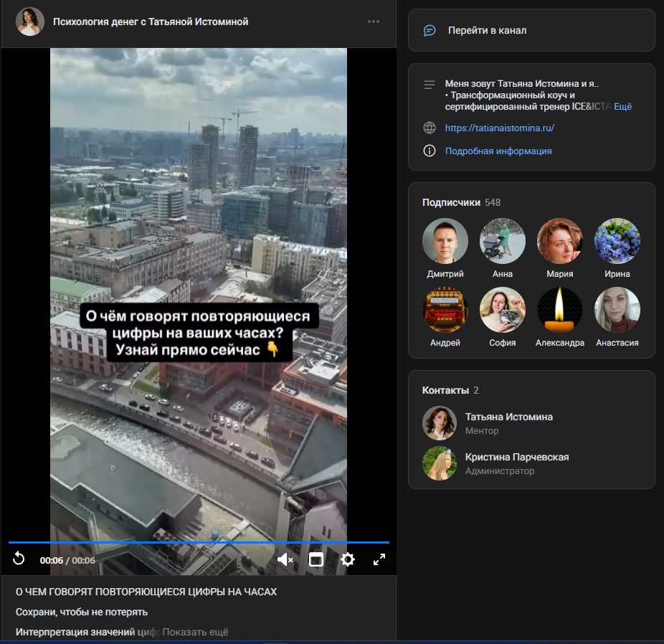Click "Перейти в канал" button
Screen dimensions: 664x644
[487, 30]
